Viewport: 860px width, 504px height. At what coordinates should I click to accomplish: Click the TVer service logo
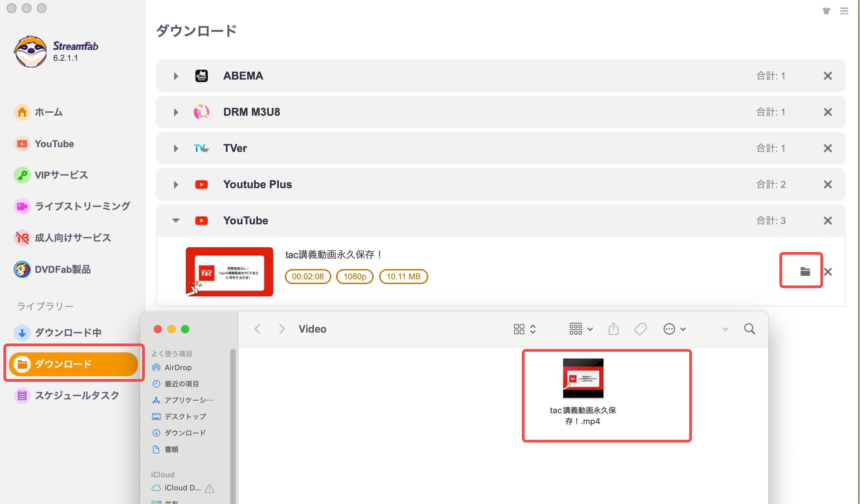click(202, 148)
